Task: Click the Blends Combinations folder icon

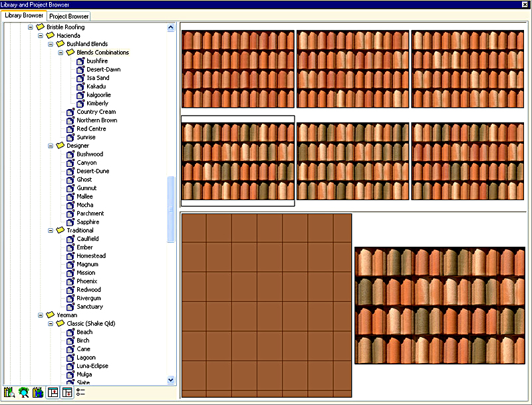Action: coord(70,53)
